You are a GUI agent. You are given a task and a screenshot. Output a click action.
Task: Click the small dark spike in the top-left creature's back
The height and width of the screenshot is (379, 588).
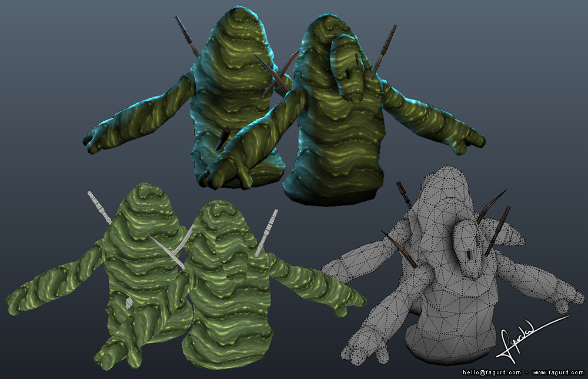click(x=223, y=138)
